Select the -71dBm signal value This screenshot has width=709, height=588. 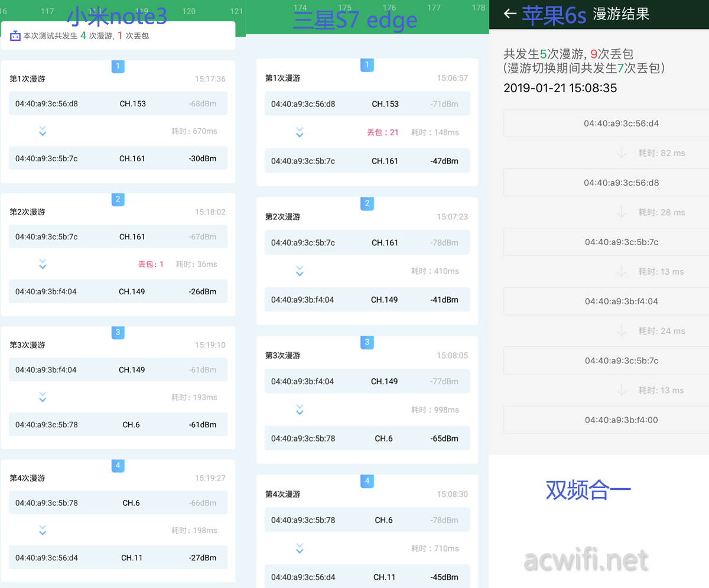click(444, 104)
